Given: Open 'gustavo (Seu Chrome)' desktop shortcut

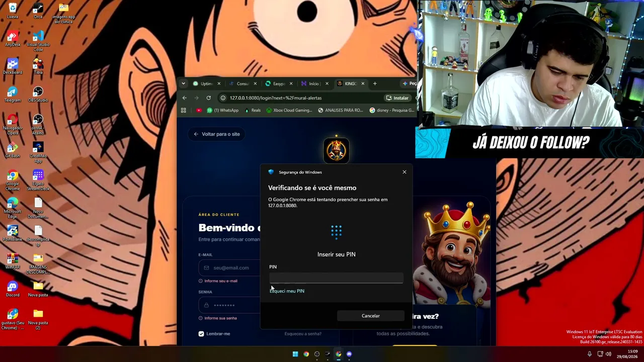Looking at the screenshot, I should [13, 320].
